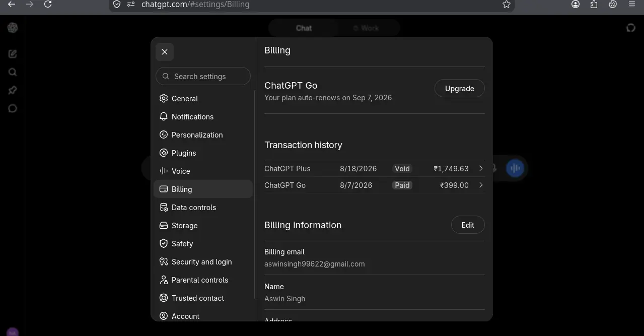Image resolution: width=644 pixels, height=336 pixels.
Task: Open Account settings
Action: [203, 316]
